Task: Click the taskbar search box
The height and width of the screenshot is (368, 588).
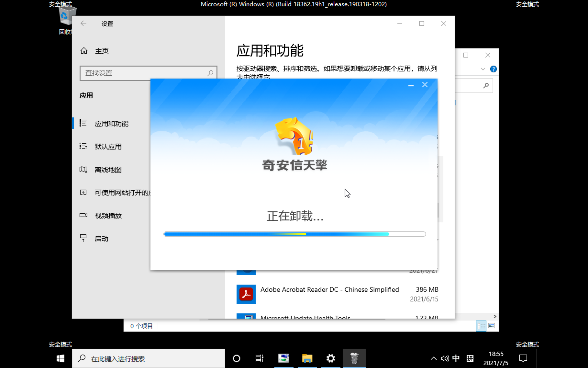Action: 148,359
